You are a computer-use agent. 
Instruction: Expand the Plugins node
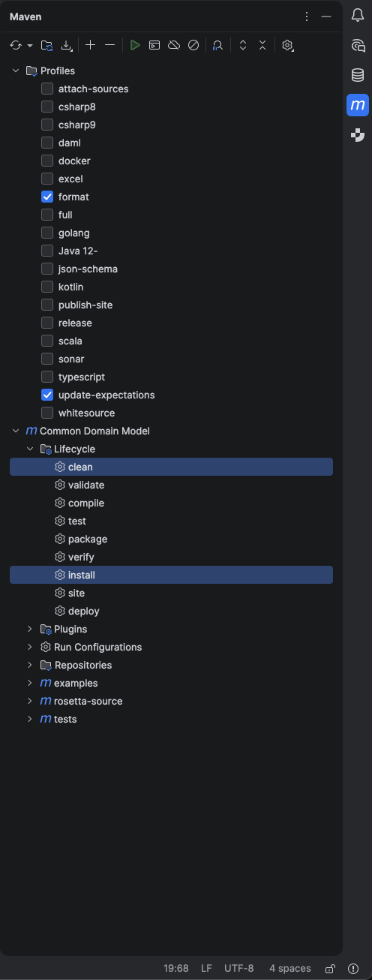(30, 629)
